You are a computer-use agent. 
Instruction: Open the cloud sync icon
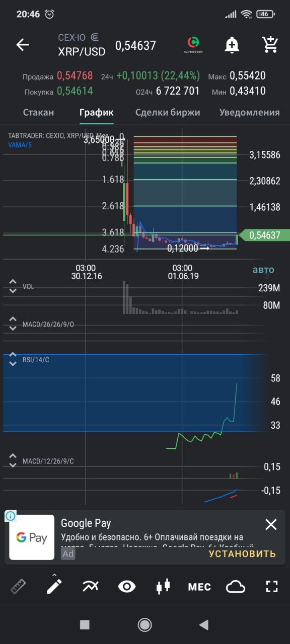(x=236, y=586)
